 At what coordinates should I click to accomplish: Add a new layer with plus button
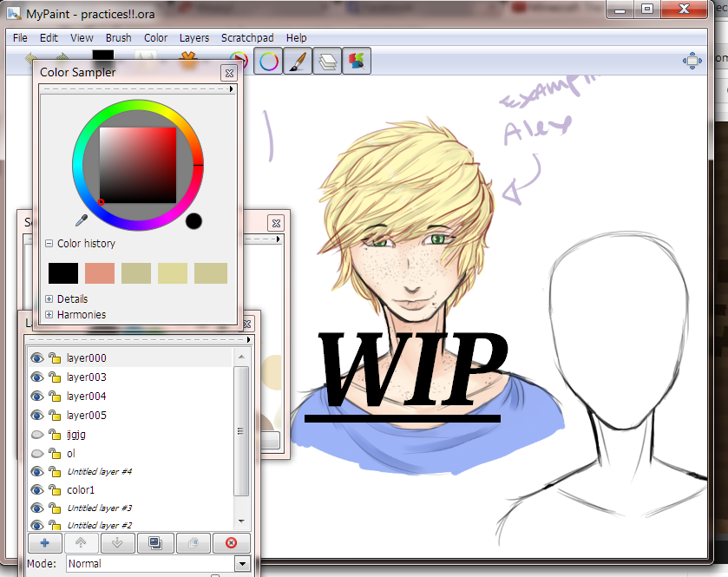tap(44, 542)
